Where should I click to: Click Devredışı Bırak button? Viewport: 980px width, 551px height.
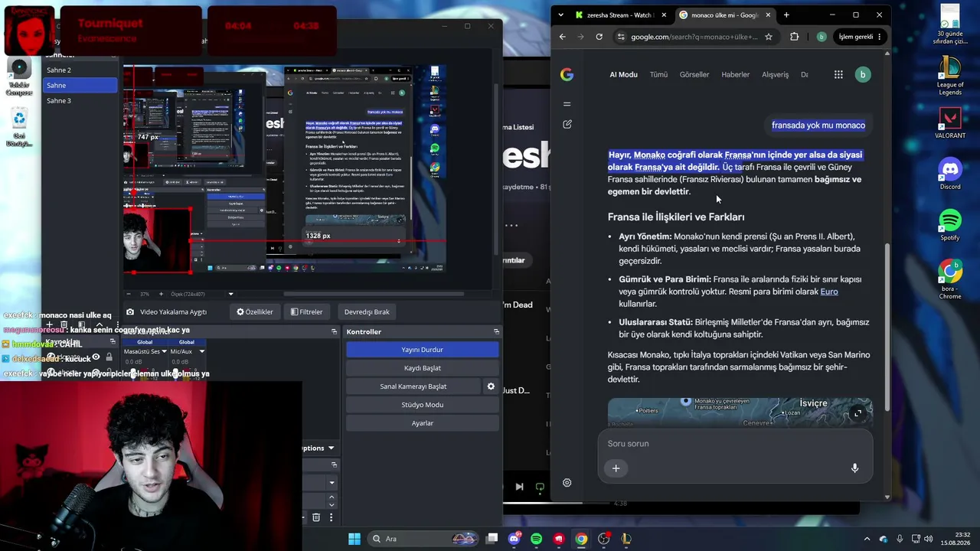tap(367, 312)
